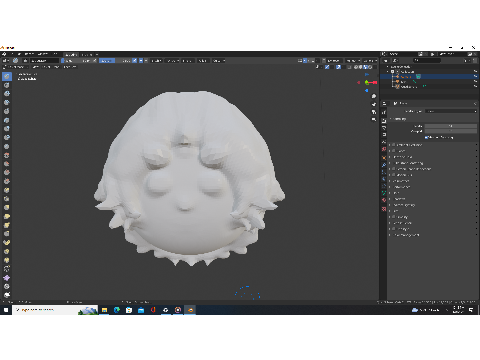Select the Draw Sharp brush below Draw
480x360 pixels.
coord(7,85)
